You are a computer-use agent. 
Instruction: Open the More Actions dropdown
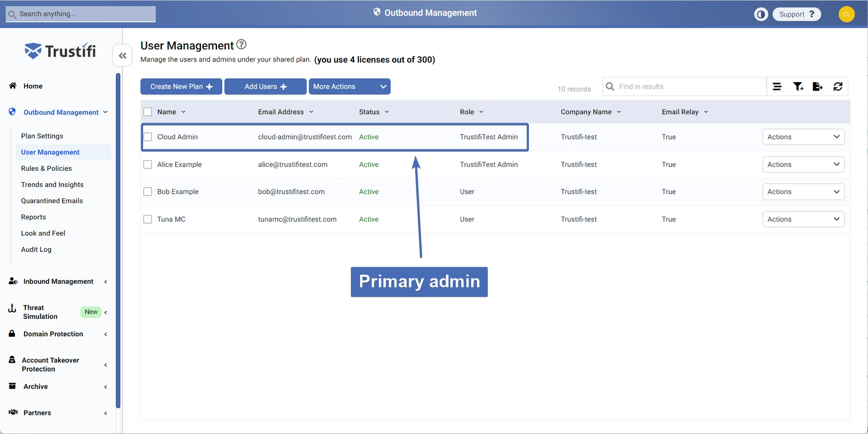[349, 86]
